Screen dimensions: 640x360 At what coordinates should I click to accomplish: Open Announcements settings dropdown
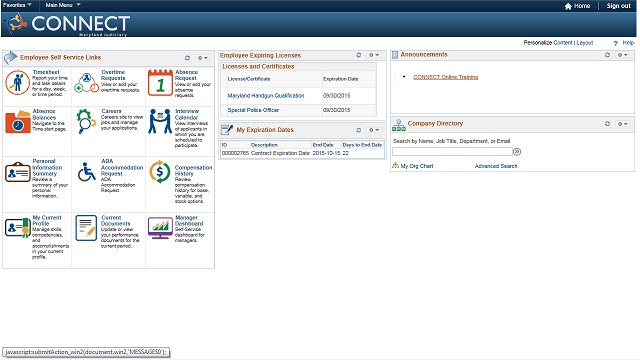(x=622, y=55)
